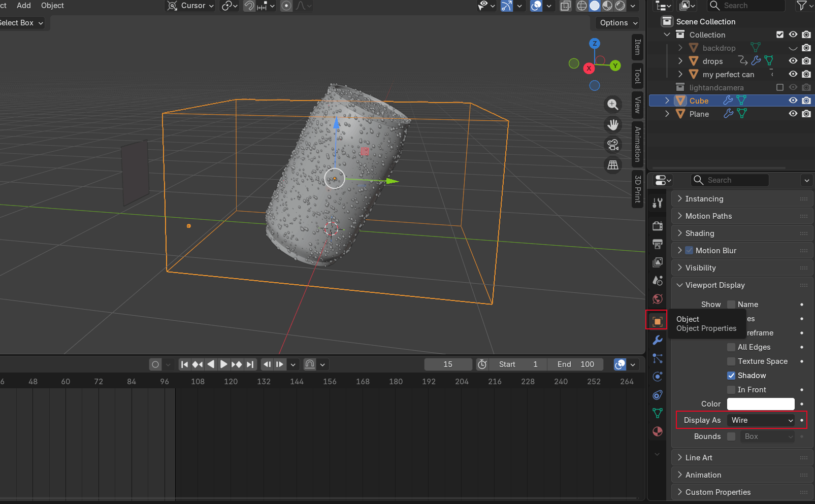Image resolution: width=815 pixels, height=504 pixels.
Task: Open the Object Data mesh properties tab
Action: [x=658, y=413]
